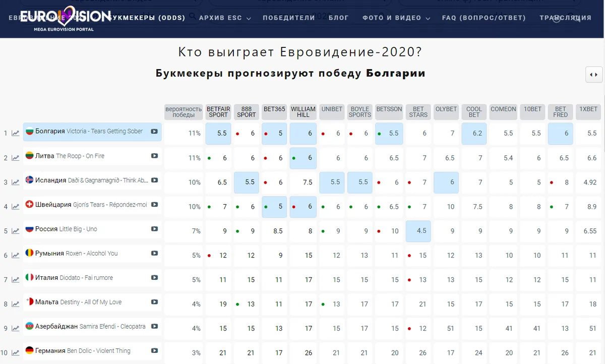
Task: Open Литва The Roop - On Fire entry
Action: point(92,156)
